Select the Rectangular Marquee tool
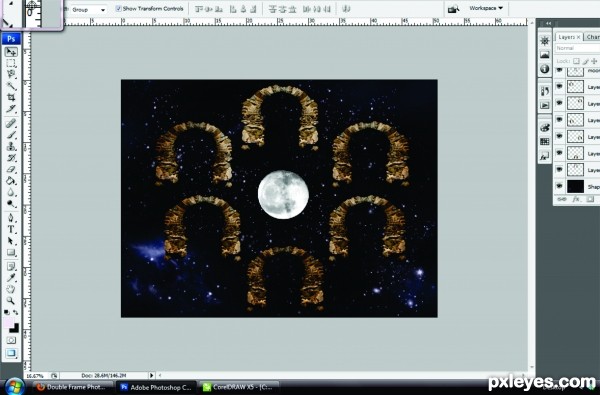This screenshot has height=395, width=600. [11, 63]
